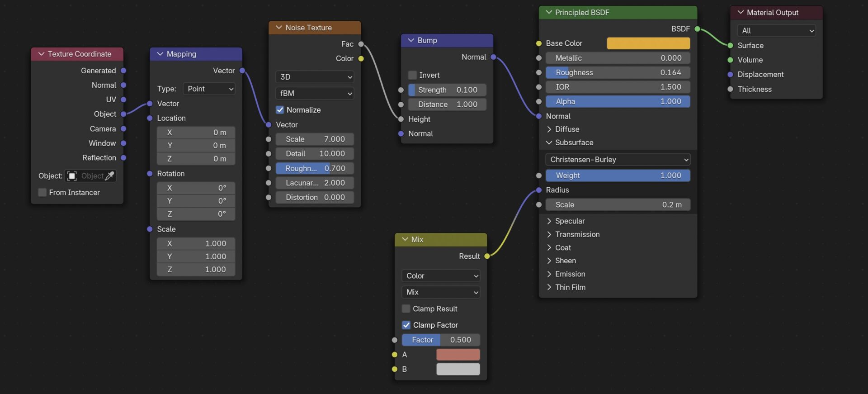Open the Mapping Type dropdown set to Point

point(209,89)
